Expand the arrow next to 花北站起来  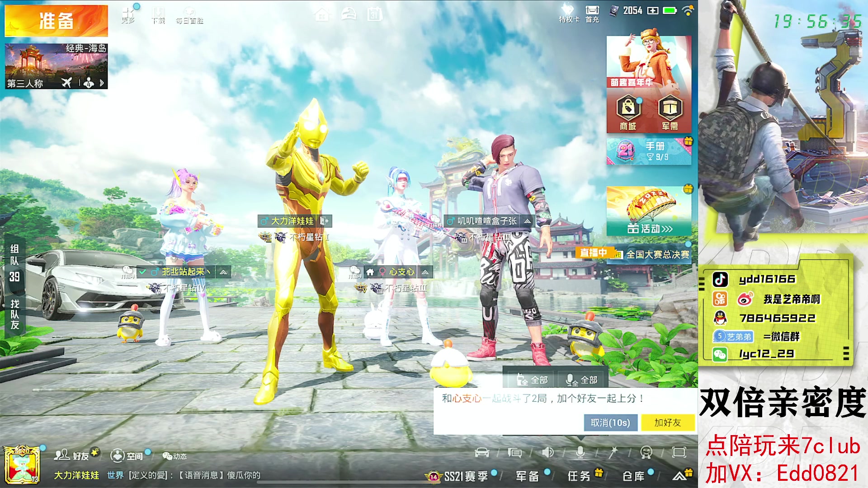[x=223, y=272]
